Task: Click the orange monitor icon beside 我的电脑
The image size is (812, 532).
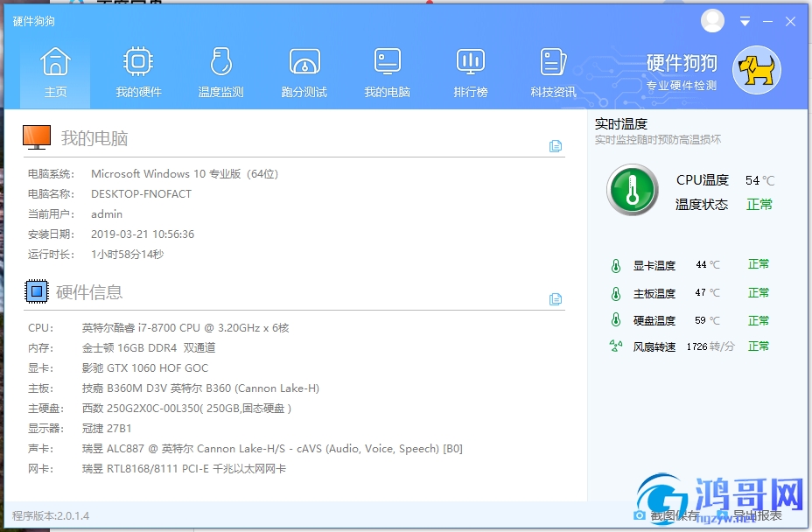Action: click(37, 137)
